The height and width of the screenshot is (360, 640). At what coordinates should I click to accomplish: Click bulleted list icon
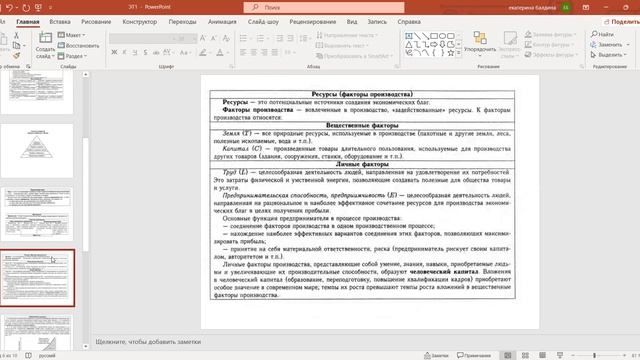pyautogui.click(x=243, y=38)
